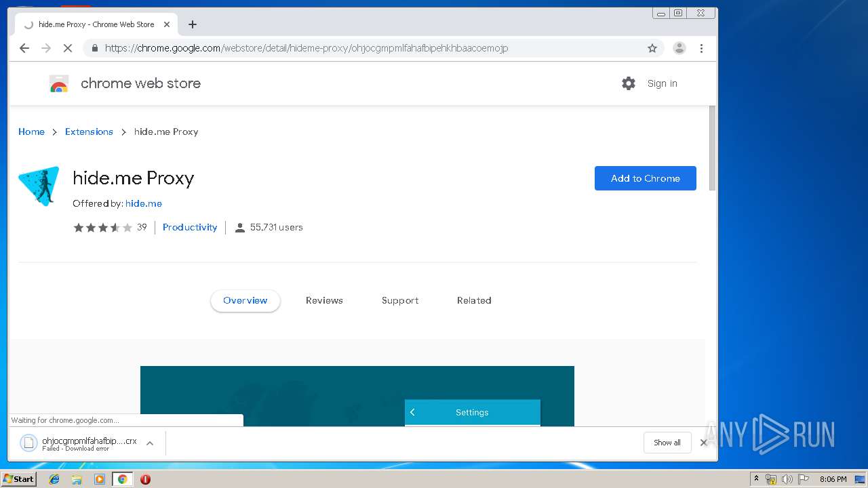Open the media player from the taskbar

(x=100, y=479)
